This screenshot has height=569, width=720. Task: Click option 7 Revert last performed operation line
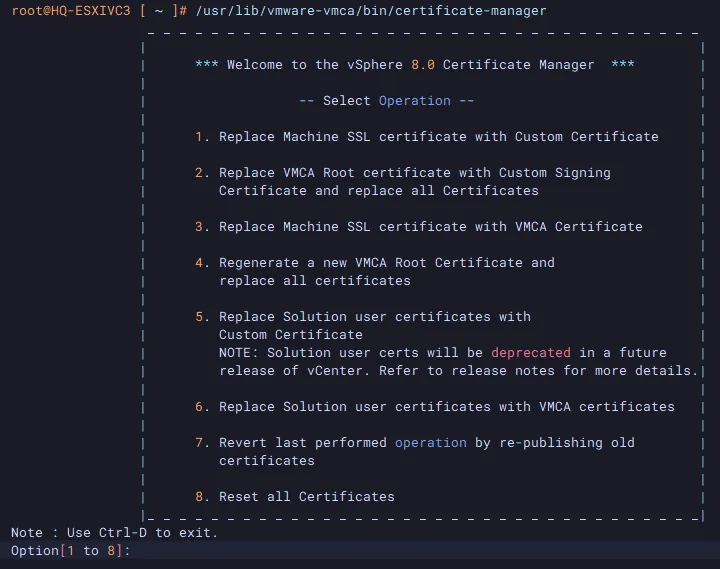[415, 443]
